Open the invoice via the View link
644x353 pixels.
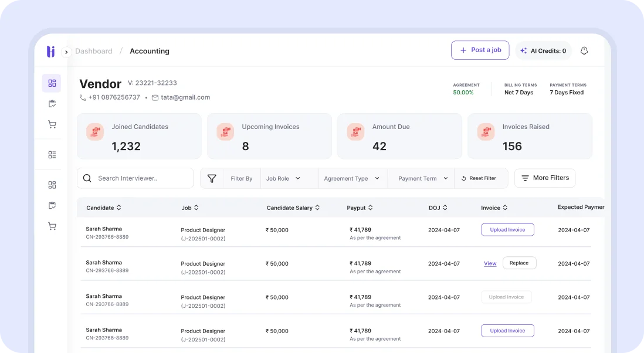point(490,263)
